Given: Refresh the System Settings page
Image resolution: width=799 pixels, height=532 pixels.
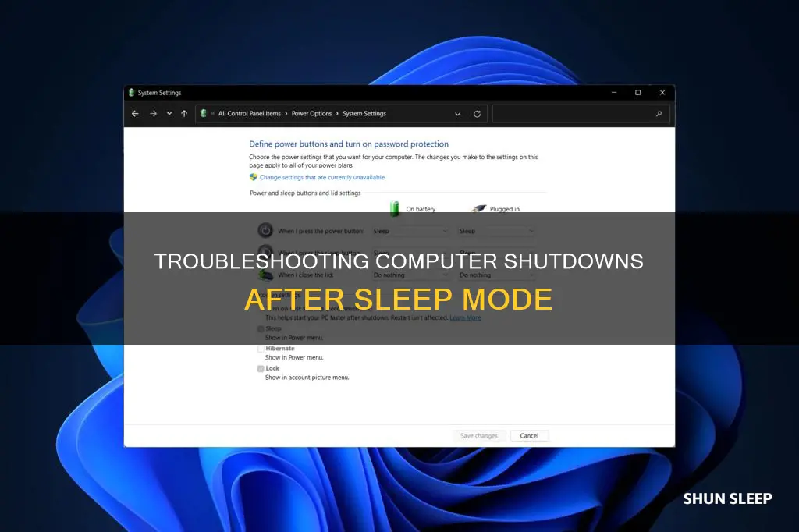Looking at the screenshot, I should [477, 114].
